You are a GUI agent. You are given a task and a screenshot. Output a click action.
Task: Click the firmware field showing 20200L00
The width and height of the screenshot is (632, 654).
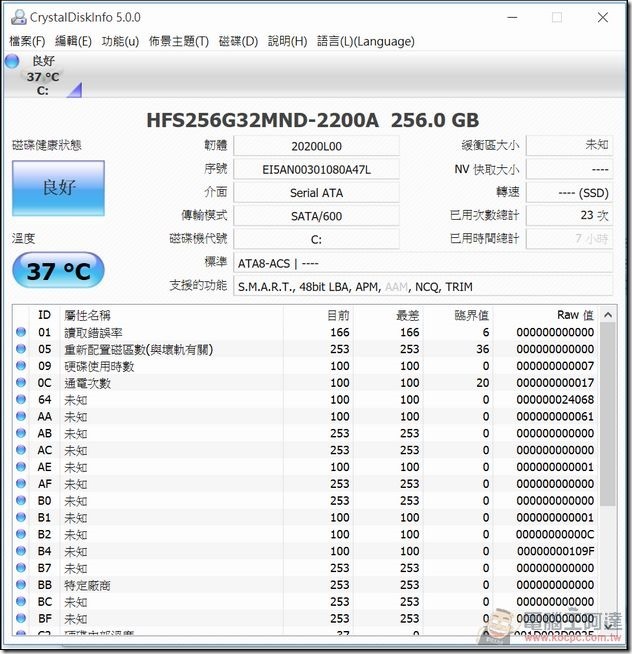click(x=316, y=146)
